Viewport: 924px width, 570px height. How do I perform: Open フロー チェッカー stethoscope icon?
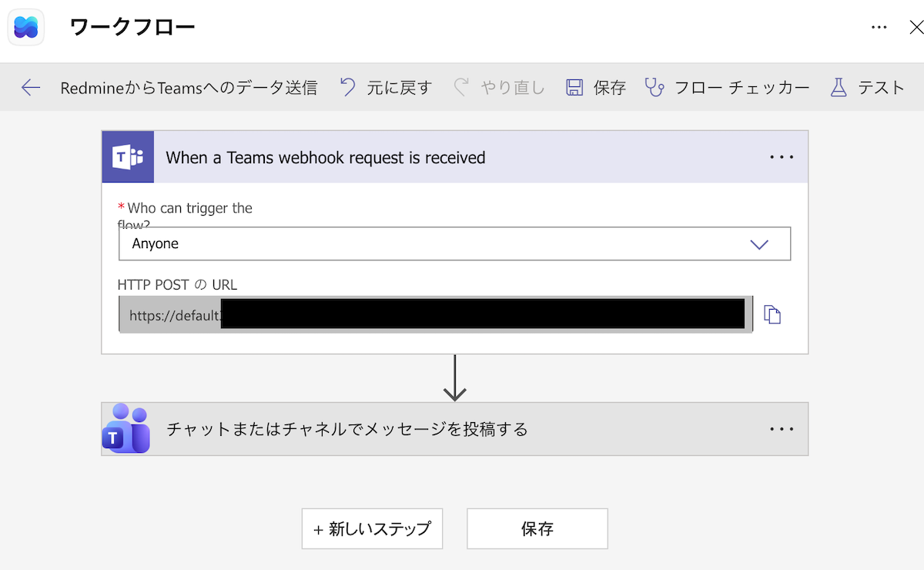tap(654, 87)
